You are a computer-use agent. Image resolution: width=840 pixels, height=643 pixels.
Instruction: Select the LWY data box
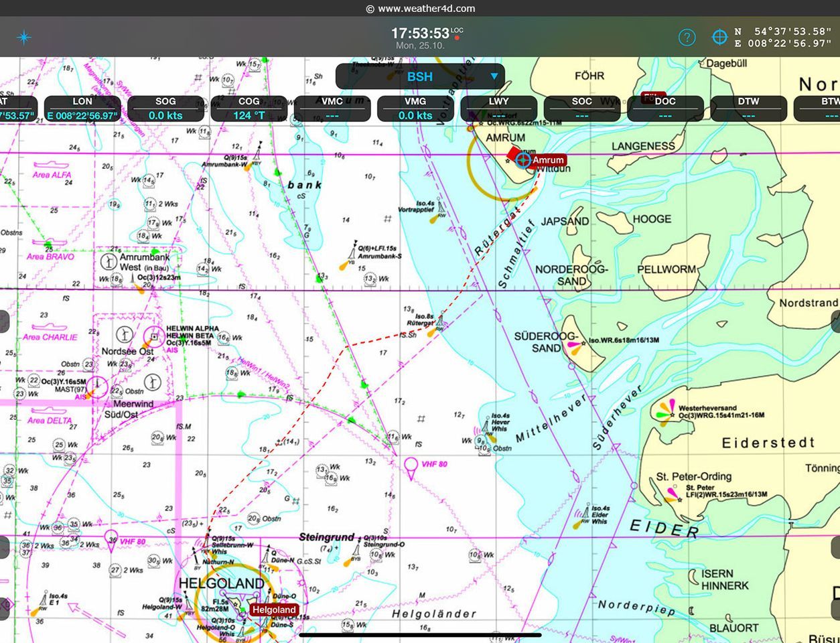tap(498, 109)
